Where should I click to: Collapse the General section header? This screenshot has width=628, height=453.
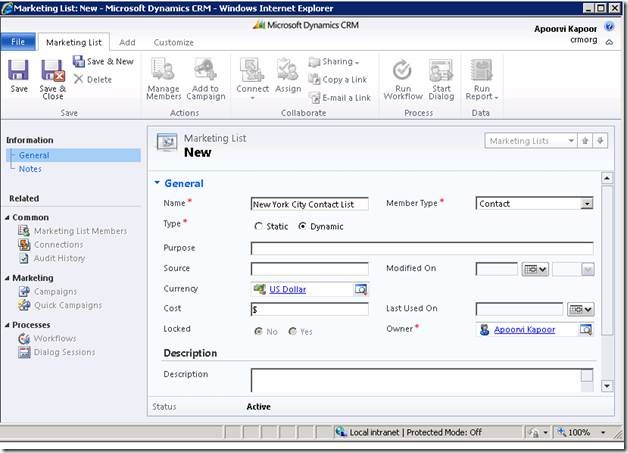click(157, 184)
